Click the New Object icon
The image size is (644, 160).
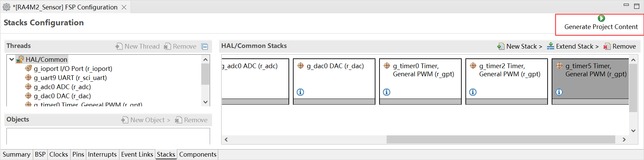point(125,120)
